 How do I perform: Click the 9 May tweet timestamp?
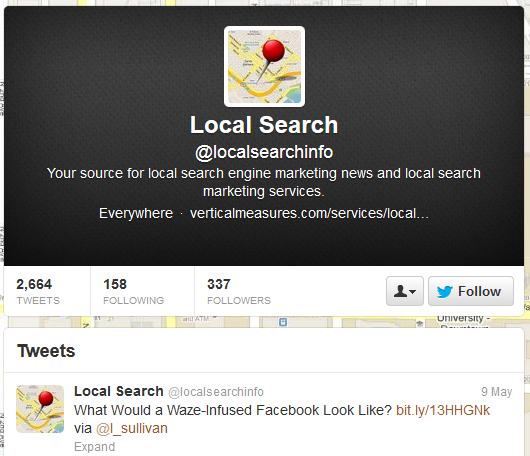[x=497, y=392]
